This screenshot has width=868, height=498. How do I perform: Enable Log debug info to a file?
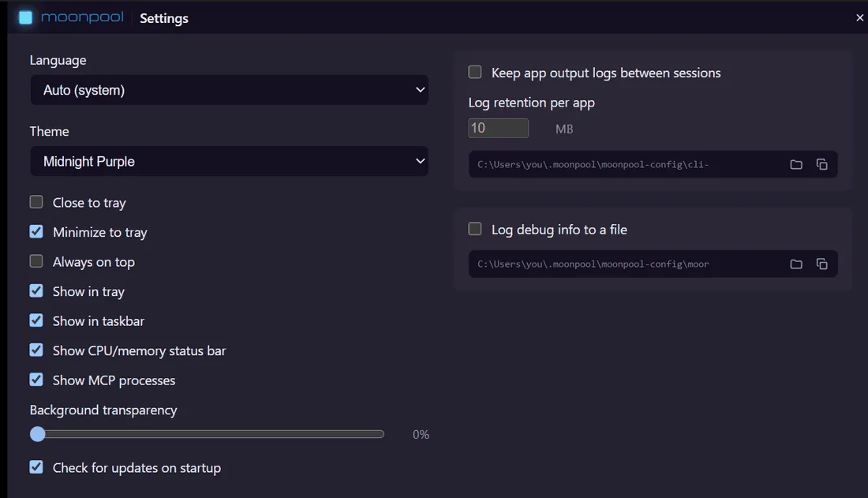(475, 230)
